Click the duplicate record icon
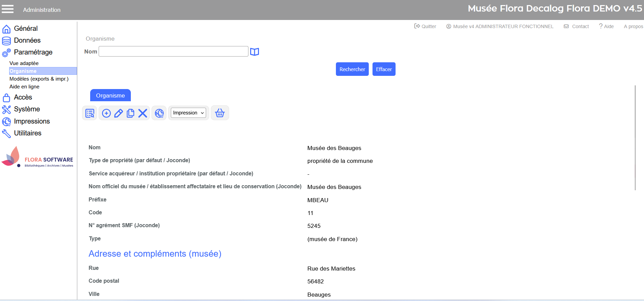Viewport: 644px width, 301px height. [130, 113]
